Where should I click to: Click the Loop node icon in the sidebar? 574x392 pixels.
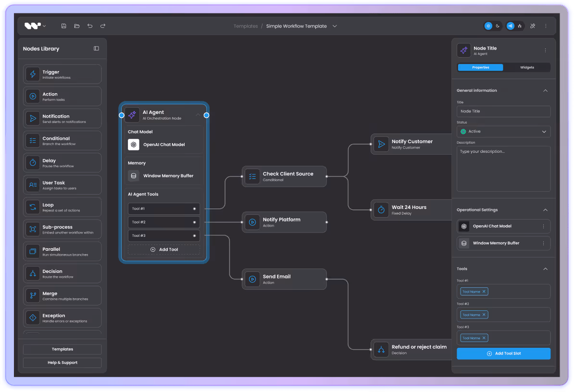[33, 207]
